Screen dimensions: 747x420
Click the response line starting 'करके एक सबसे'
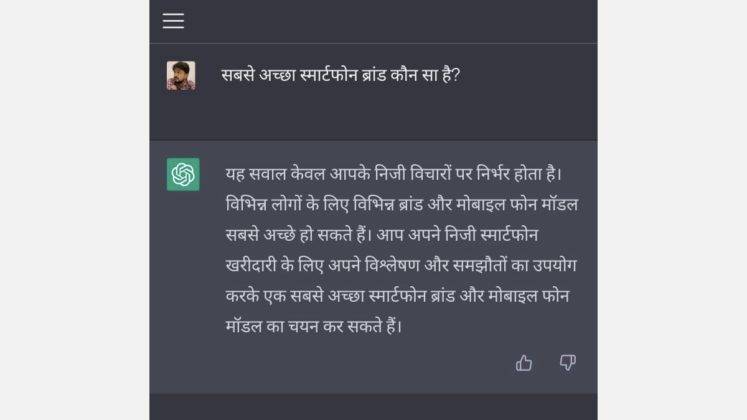point(397,296)
